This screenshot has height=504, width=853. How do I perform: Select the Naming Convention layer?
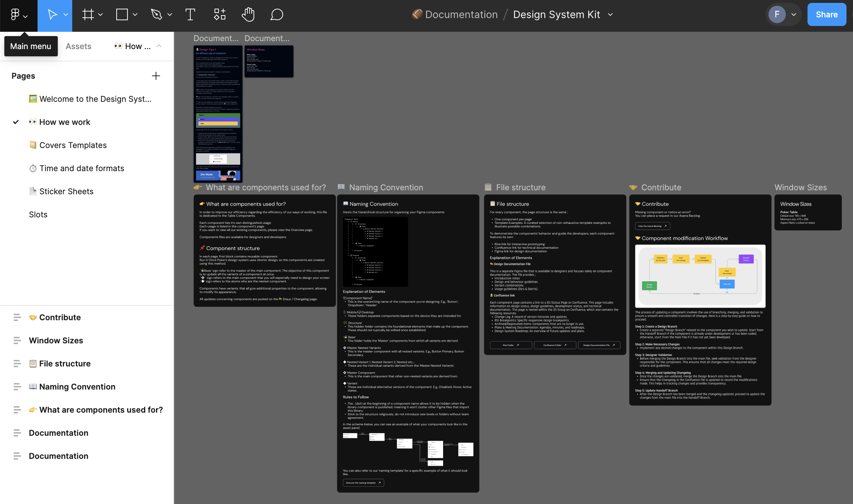pos(77,387)
